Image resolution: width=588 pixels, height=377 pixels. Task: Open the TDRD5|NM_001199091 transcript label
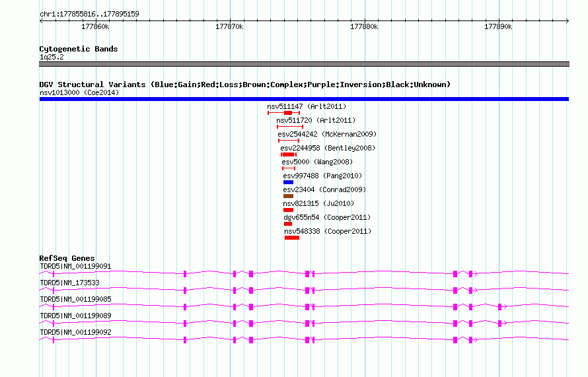point(75,267)
